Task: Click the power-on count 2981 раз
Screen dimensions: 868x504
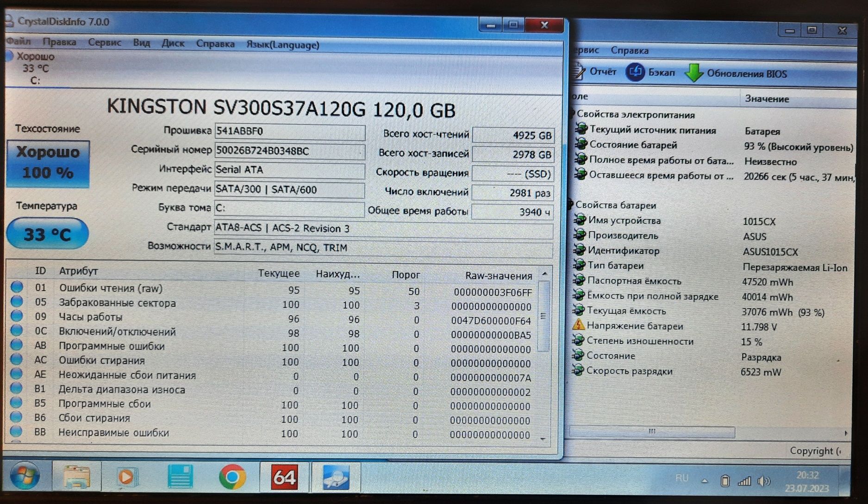Action: pyautogui.click(x=512, y=193)
